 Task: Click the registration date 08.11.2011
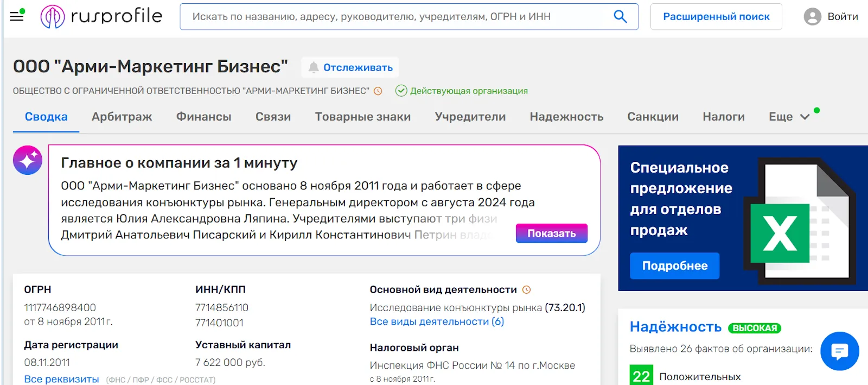pos(47,362)
